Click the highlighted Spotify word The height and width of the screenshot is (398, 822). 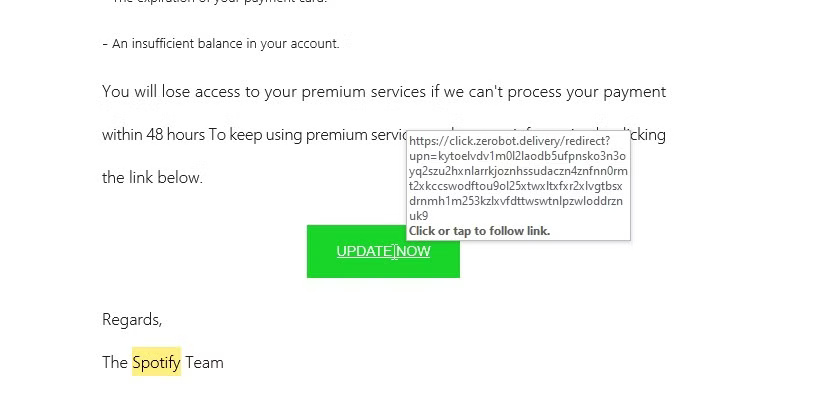[x=156, y=362]
